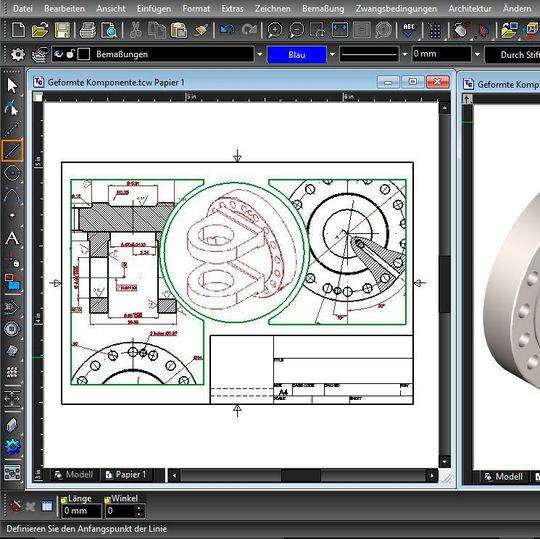Click the horizontal scrollbar thumb in Papier 1 window

[x=301, y=476]
